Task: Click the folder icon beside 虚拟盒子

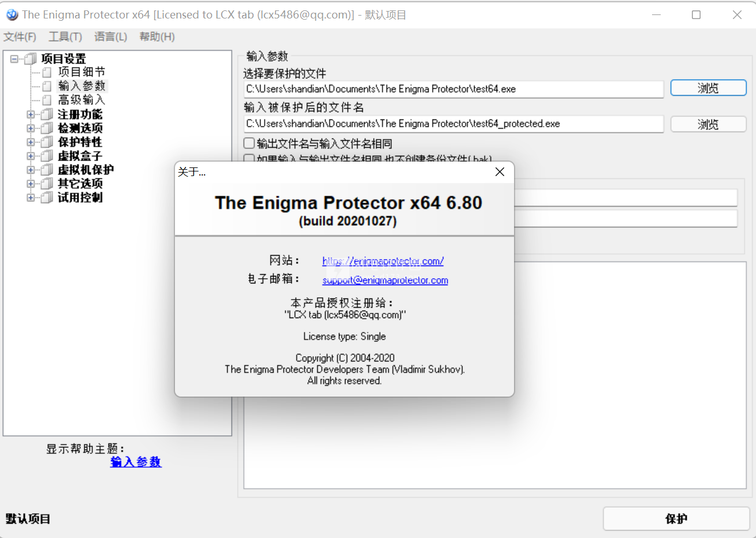Action: 47,156
